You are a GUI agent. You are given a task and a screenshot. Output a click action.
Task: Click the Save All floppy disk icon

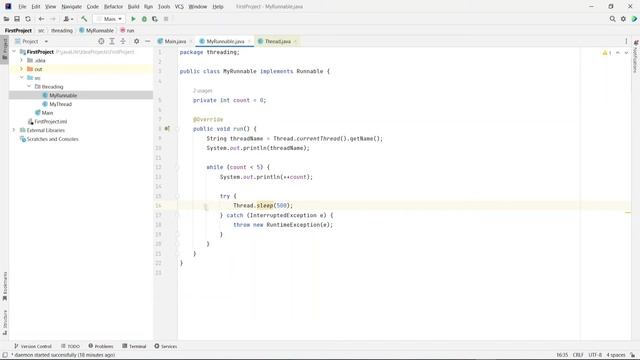(x=17, y=19)
